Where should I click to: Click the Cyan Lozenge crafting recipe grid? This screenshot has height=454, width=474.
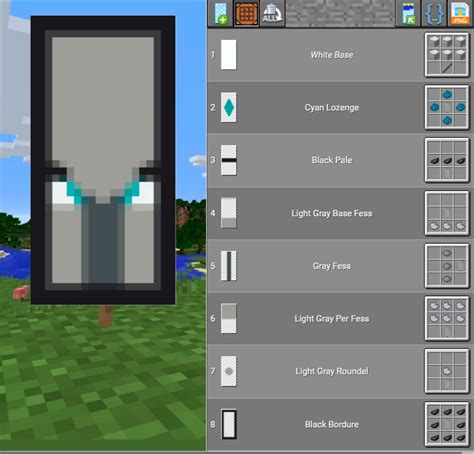(447, 107)
